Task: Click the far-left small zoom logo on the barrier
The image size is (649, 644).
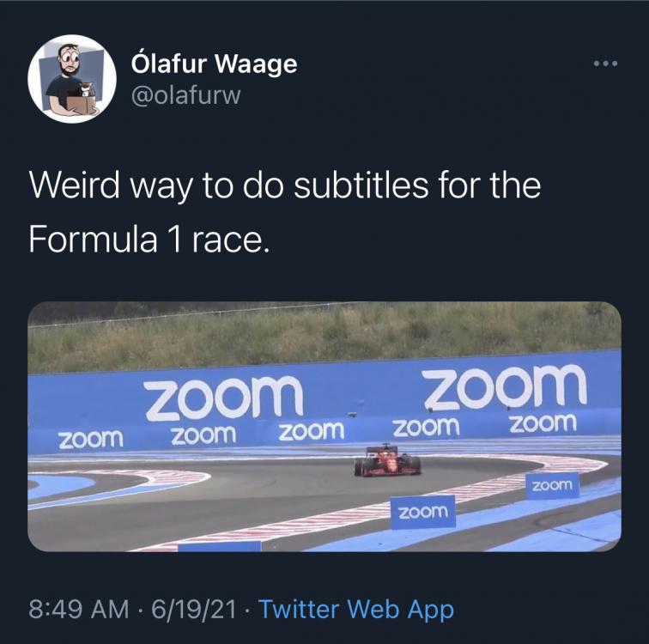Action: pos(90,439)
